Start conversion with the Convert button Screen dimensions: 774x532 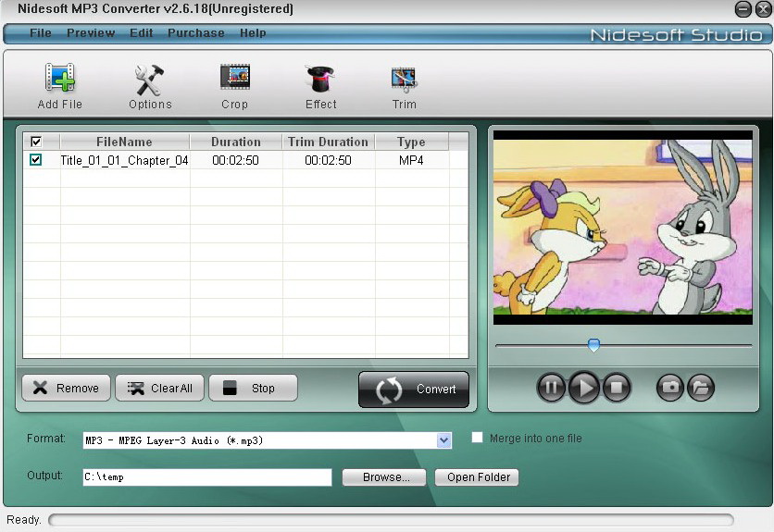tap(414, 390)
